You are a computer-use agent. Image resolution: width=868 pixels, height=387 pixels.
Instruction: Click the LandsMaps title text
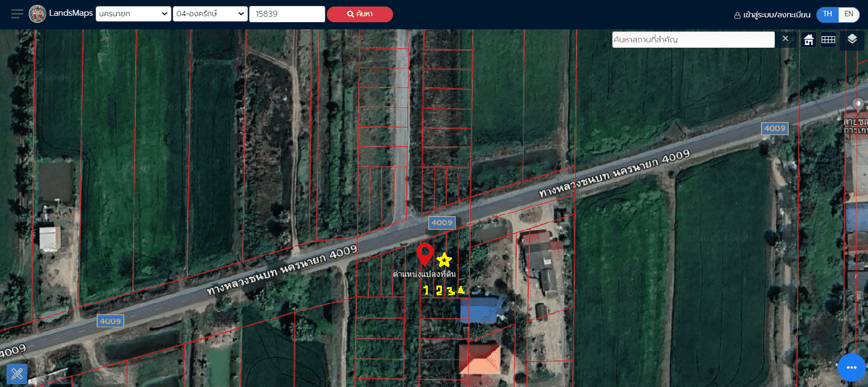[71, 13]
